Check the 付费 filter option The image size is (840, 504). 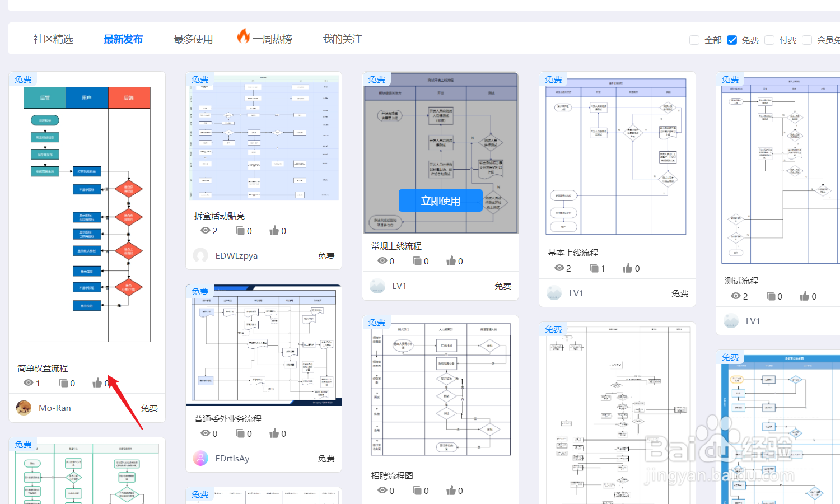click(x=769, y=39)
